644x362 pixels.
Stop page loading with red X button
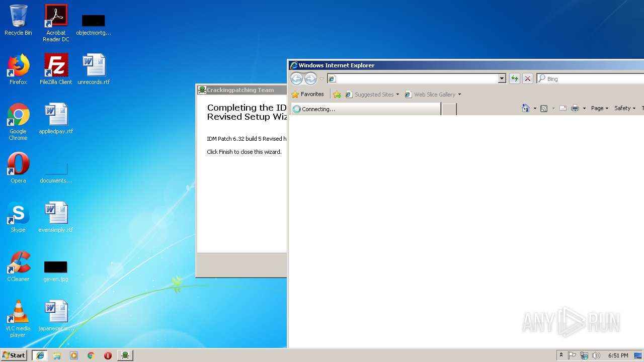527,78
